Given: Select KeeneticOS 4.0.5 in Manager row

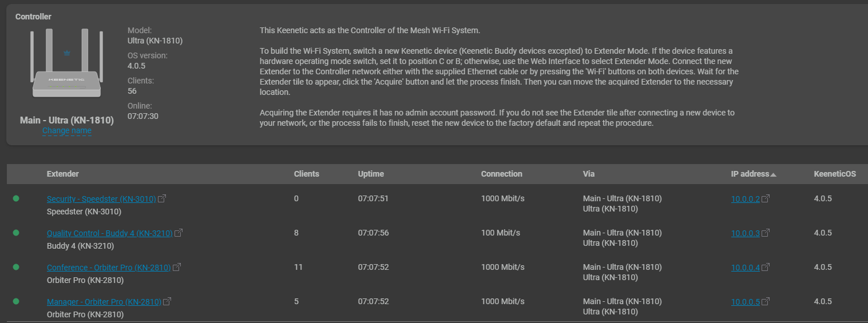Looking at the screenshot, I should tap(823, 301).
